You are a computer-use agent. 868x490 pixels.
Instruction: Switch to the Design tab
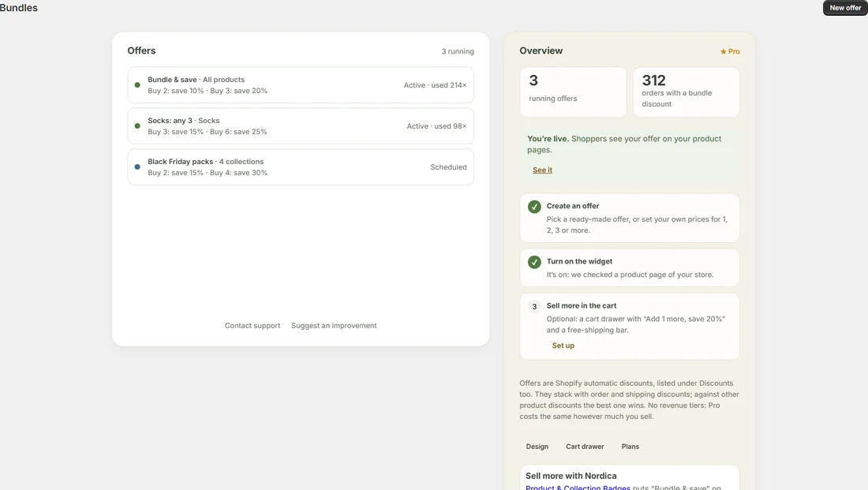pos(537,447)
